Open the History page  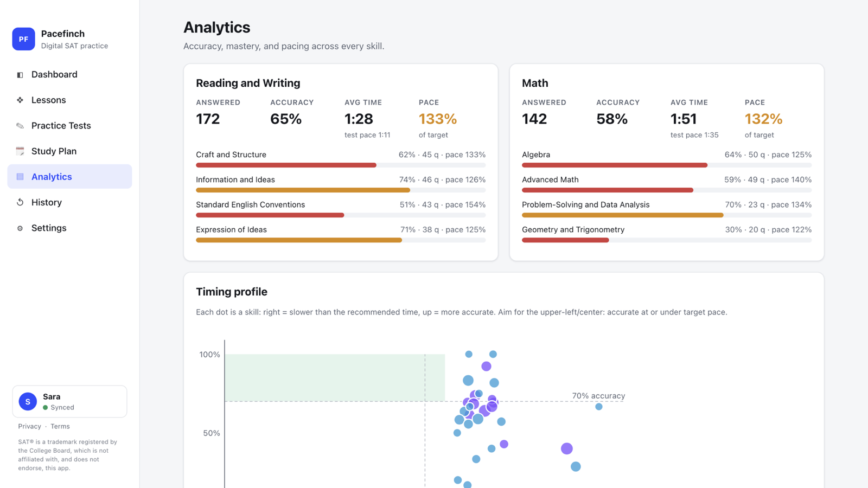(69, 202)
